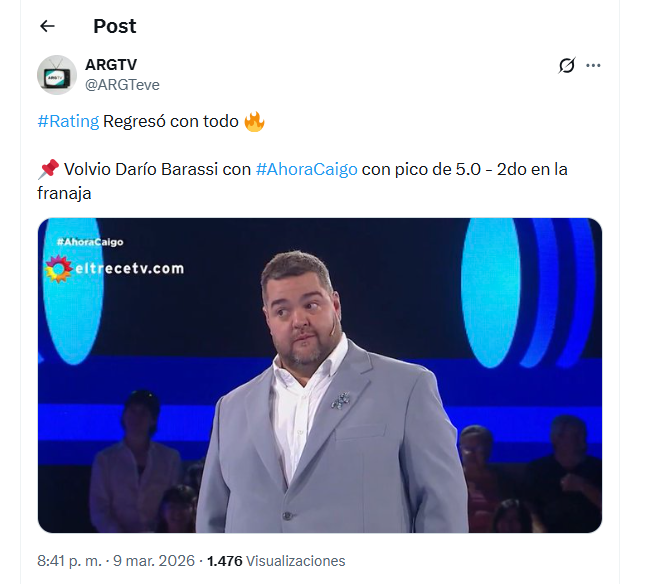649x584 pixels.
Task: Click the @ARGTeve handle
Action: 122,85
